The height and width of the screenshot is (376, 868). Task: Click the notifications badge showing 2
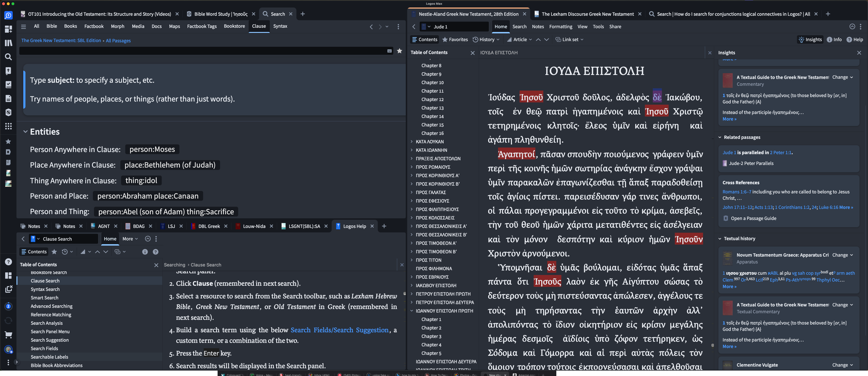pos(8,306)
